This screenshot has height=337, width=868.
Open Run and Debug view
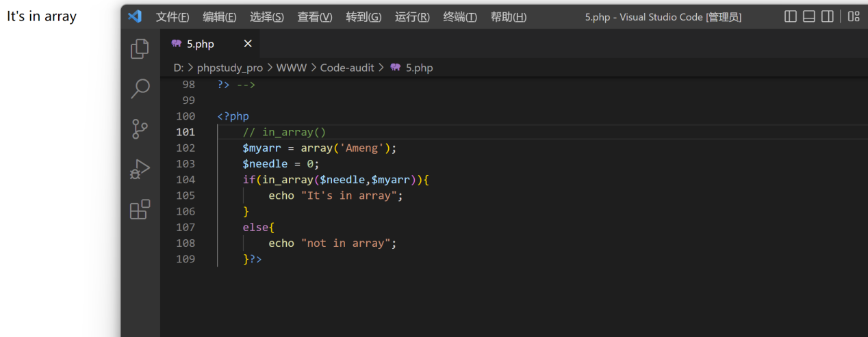click(x=140, y=169)
